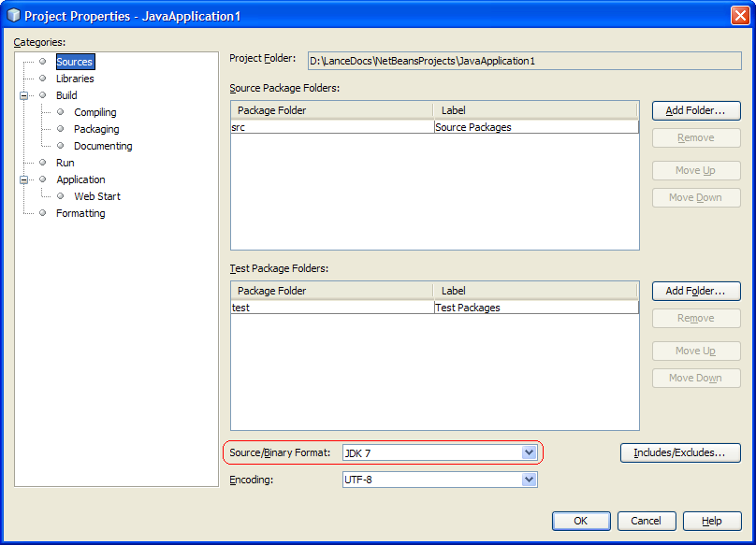Collapse the Build tree node
756x545 pixels.
click(23, 95)
